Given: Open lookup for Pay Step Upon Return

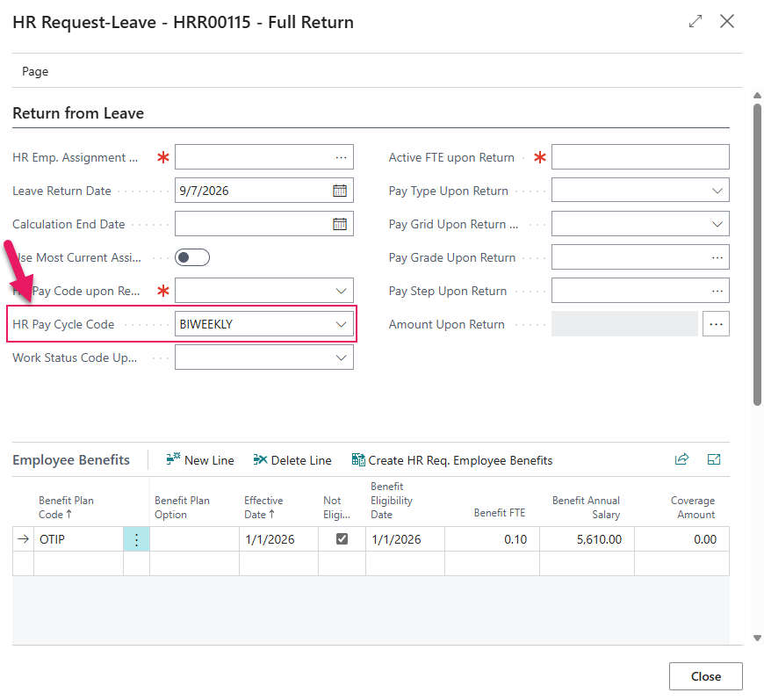Looking at the screenshot, I should coord(717,291).
